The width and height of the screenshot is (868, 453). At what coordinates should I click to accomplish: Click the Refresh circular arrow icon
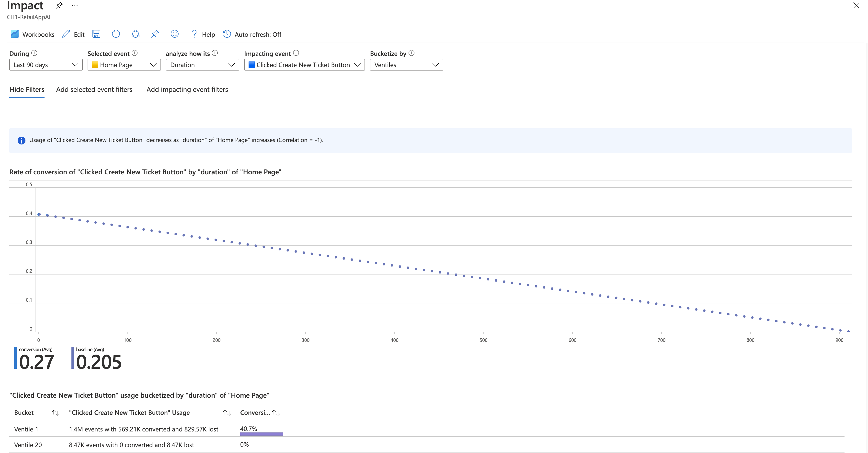coord(116,34)
